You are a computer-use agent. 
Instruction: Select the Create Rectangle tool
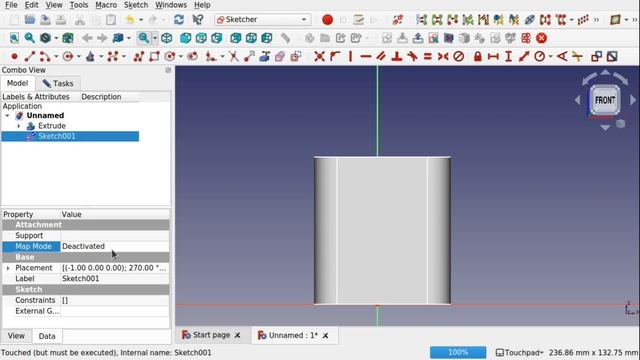pos(154,56)
